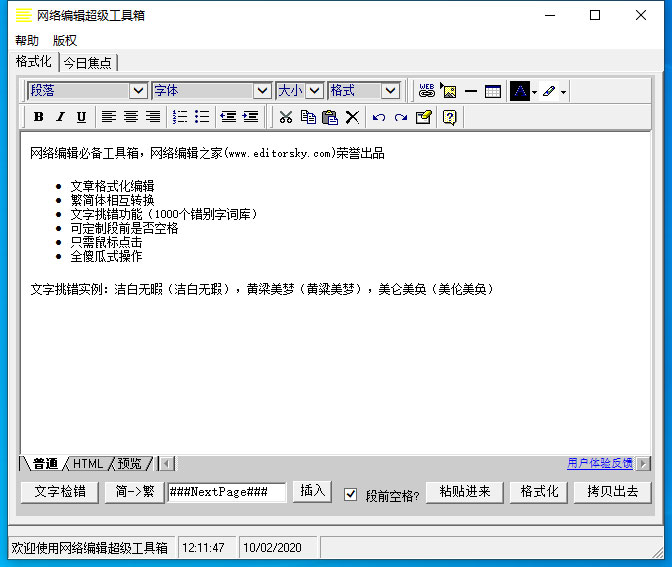Image resolution: width=672 pixels, height=567 pixels.
Task: Click the bullet 只需鼠标点击
Action: (106, 242)
